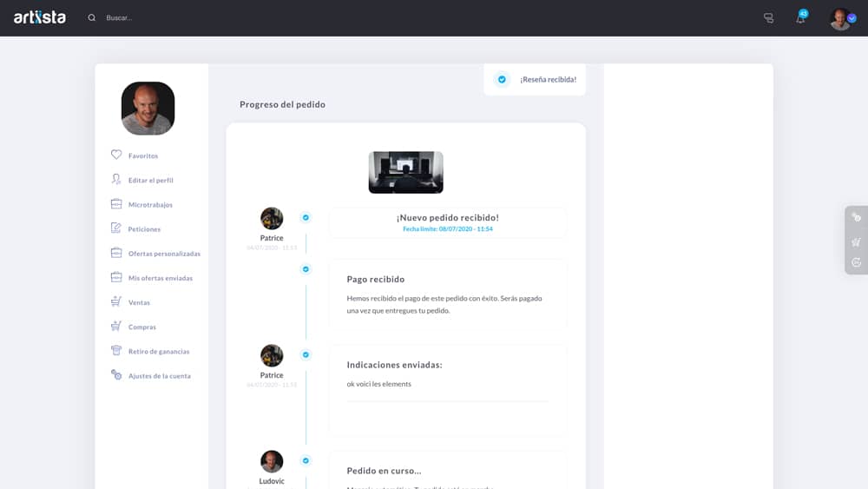Click the top icon in right floating panel
Screen dimensions: 868x489
click(x=857, y=218)
